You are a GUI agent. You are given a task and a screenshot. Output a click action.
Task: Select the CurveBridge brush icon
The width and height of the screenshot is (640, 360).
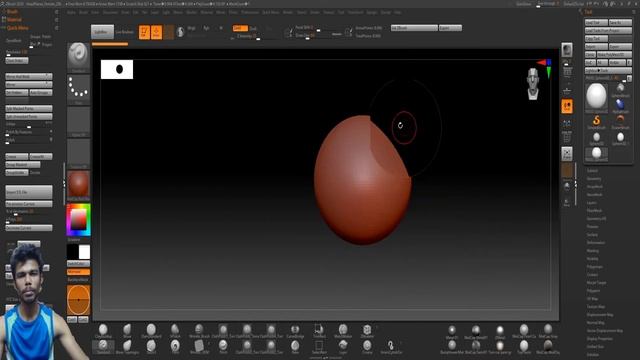coord(295,330)
